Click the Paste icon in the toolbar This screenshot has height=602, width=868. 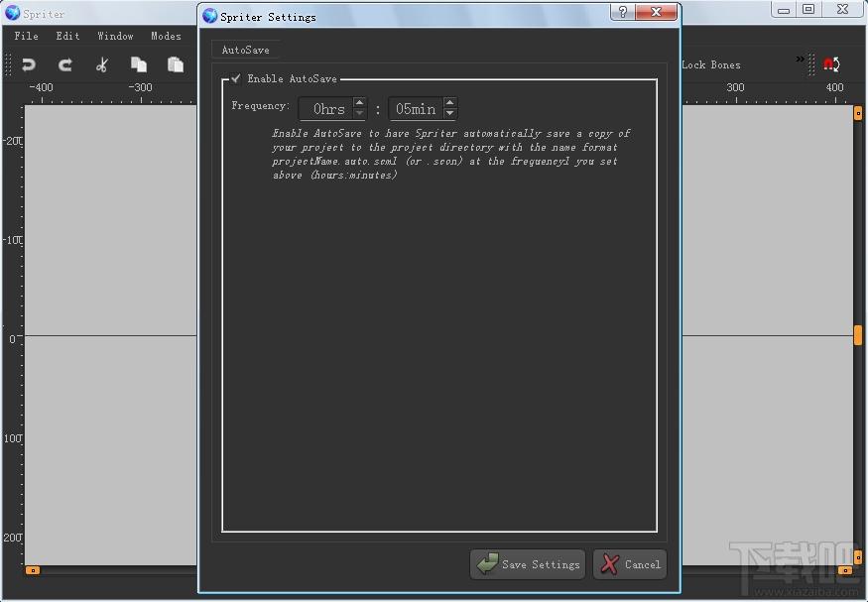pyautogui.click(x=176, y=64)
